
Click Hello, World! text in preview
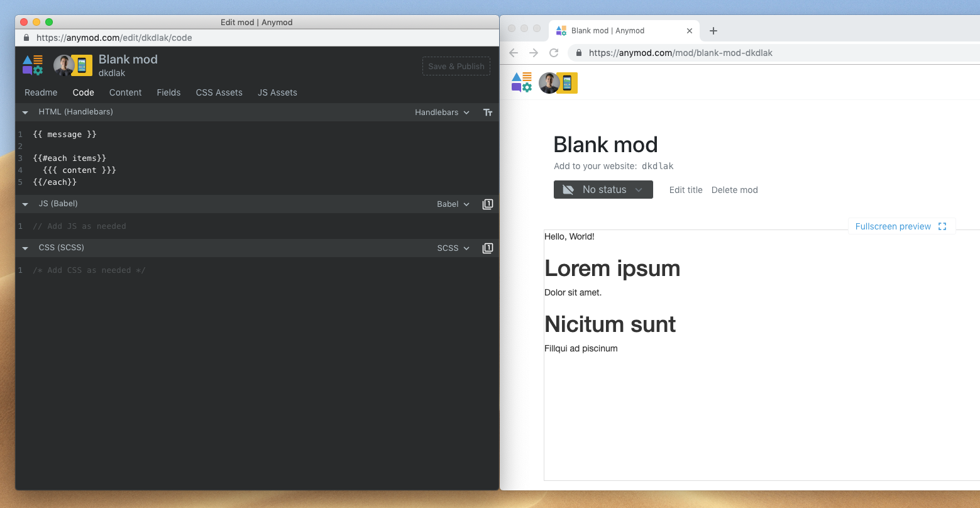point(570,237)
